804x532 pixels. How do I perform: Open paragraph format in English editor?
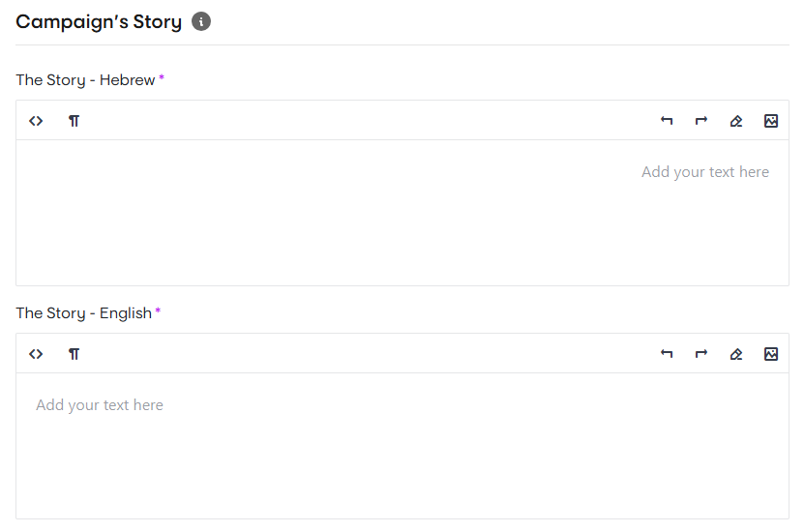pos(74,354)
